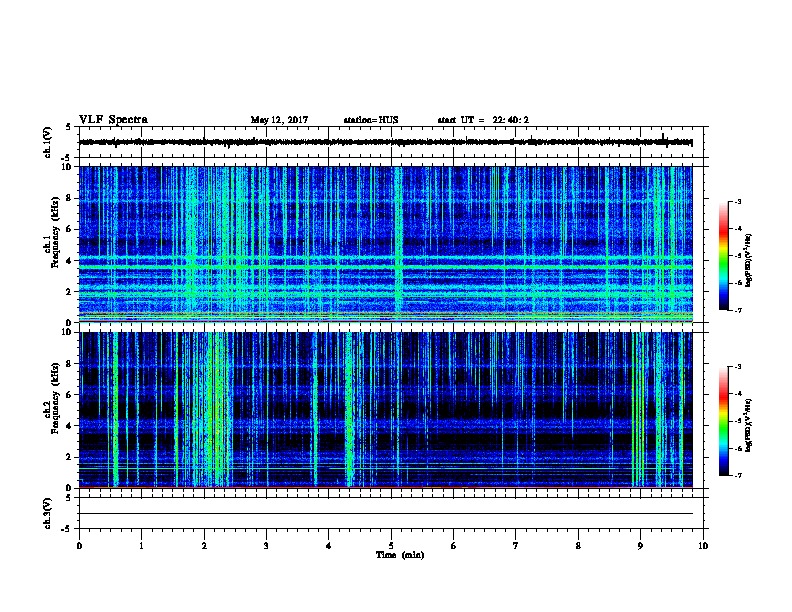Click the ch.1(V) waveform axis label

tap(48, 142)
